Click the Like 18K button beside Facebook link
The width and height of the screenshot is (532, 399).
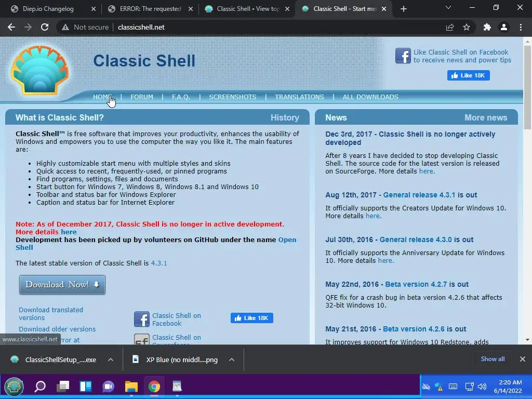coord(252,318)
